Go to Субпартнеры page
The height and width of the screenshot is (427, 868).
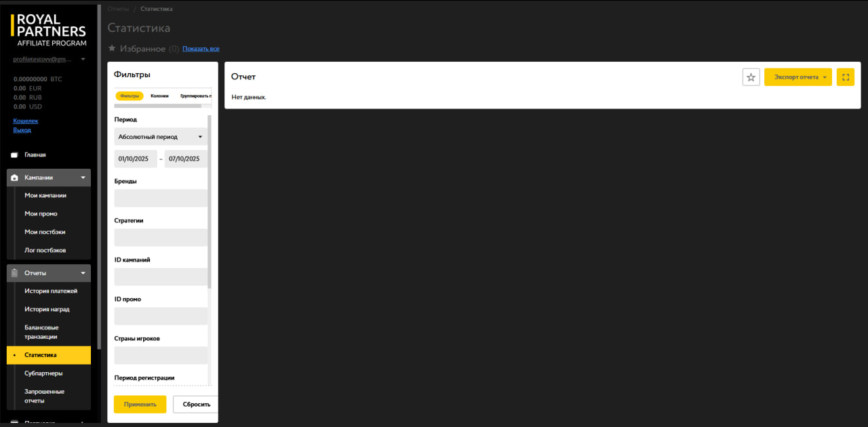point(45,373)
